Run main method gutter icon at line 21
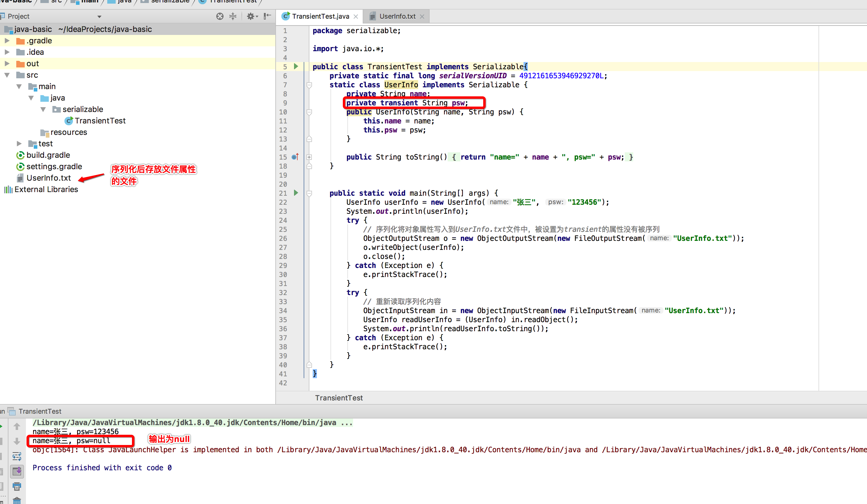Viewport: 867px width, 504px height. (x=296, y=193)
